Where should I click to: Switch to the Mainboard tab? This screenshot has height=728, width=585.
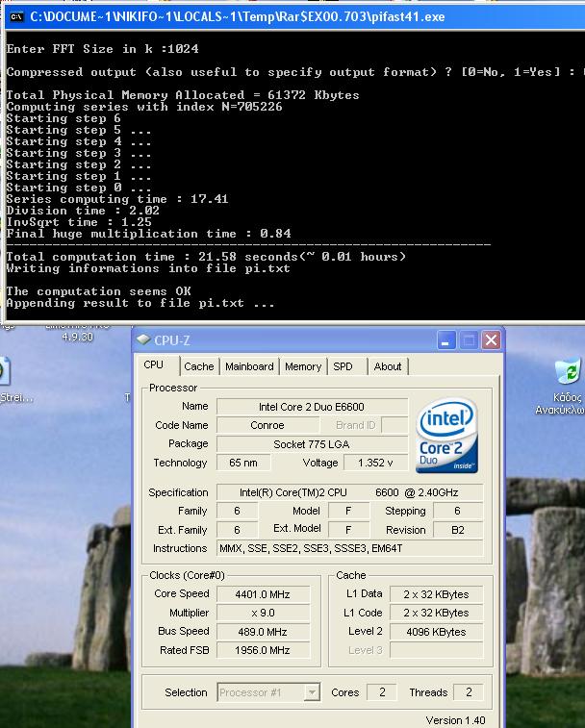click(x=249, y=366)
